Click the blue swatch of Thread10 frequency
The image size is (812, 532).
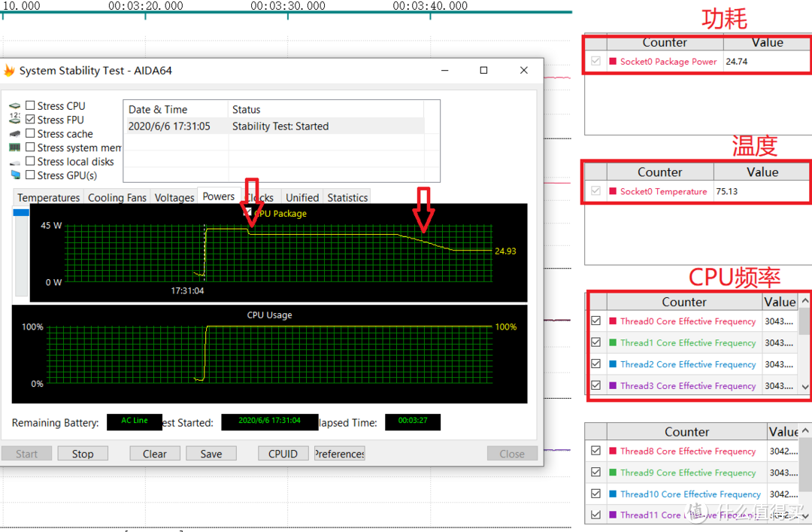point(614,494)
